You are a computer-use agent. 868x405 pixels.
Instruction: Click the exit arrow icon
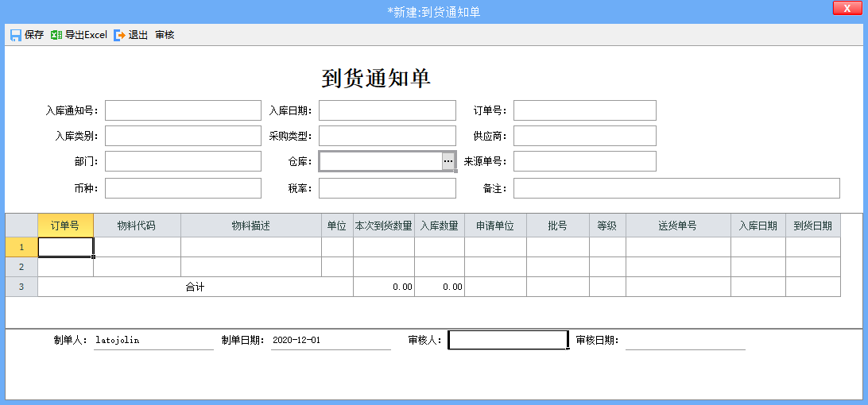click(x=119, y=35)
